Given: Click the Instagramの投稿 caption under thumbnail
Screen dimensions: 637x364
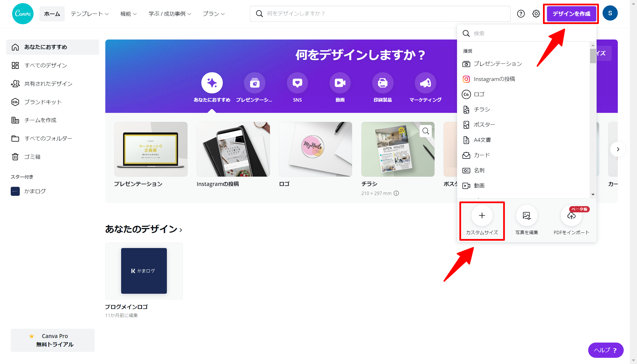Looking at the screenshot, I should click(x=218, y=184).
